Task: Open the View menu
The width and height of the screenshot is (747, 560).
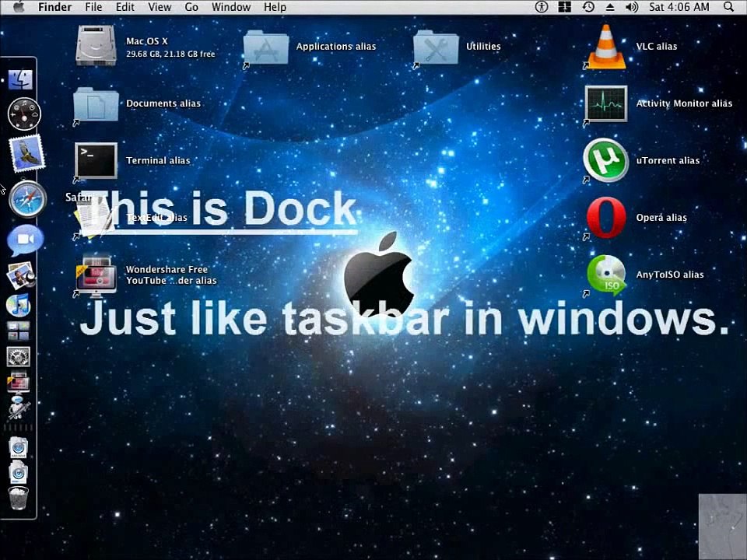Action: tap(160, 7)
